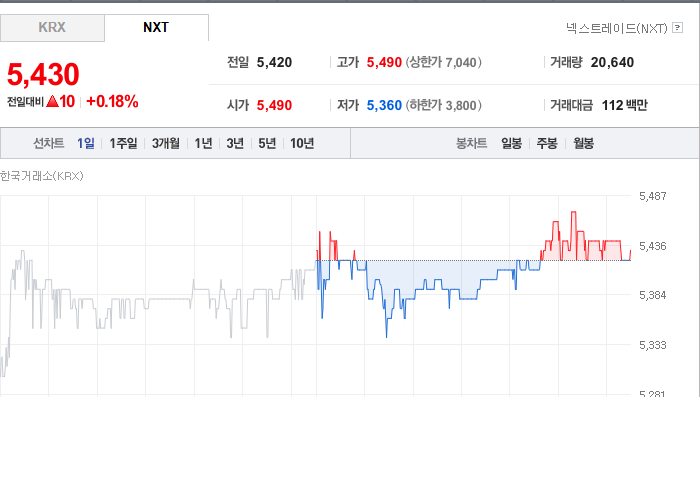700x490 pixels.
Task: Open the 월봉 candle chart
Action: coord(583,143)
